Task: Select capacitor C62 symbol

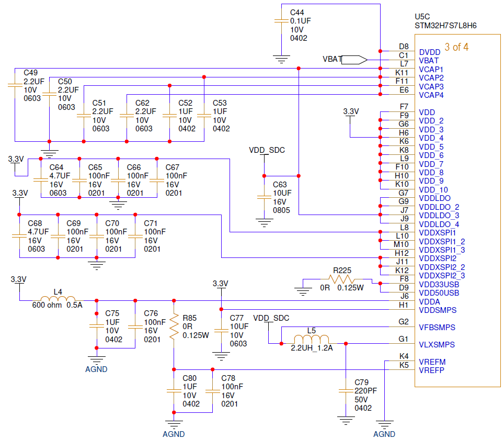Action: 127,116
